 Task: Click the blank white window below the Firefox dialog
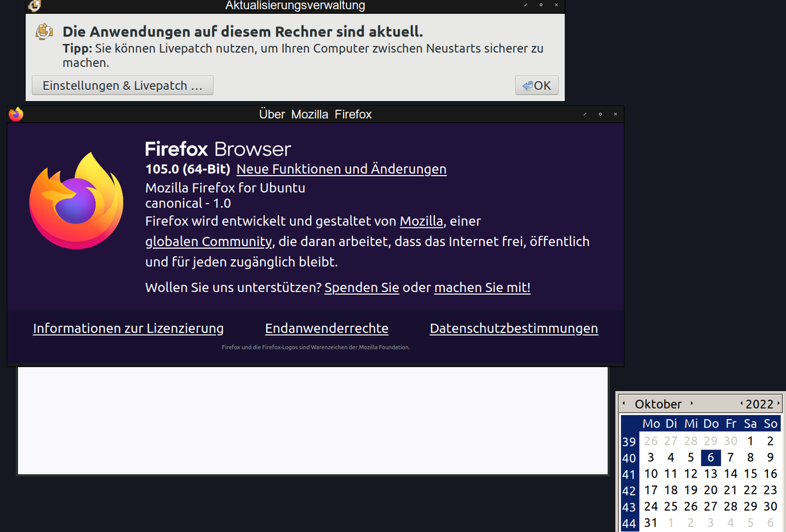[313, 420]
